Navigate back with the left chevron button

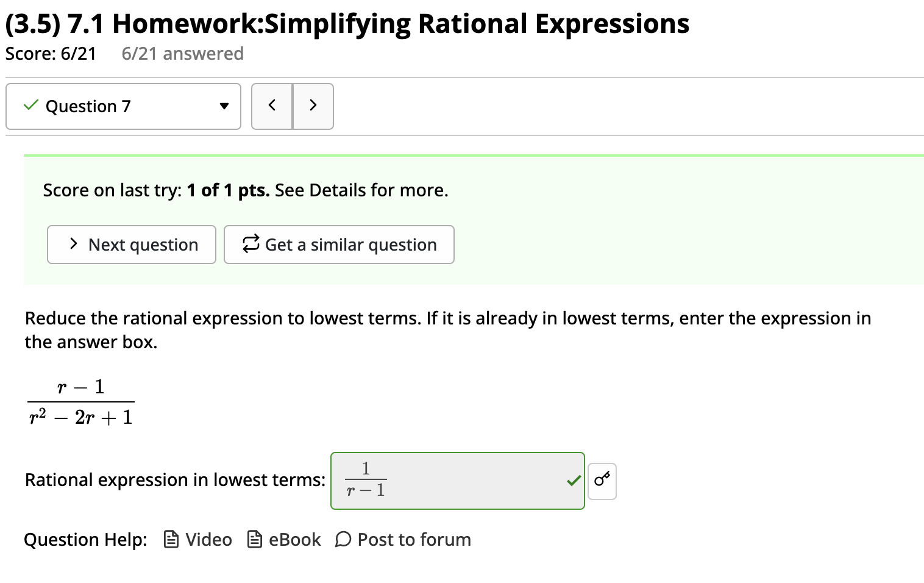click(272, 106)
